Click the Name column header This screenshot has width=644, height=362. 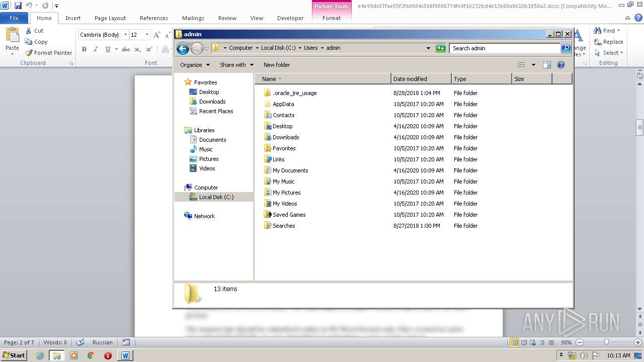323,79
